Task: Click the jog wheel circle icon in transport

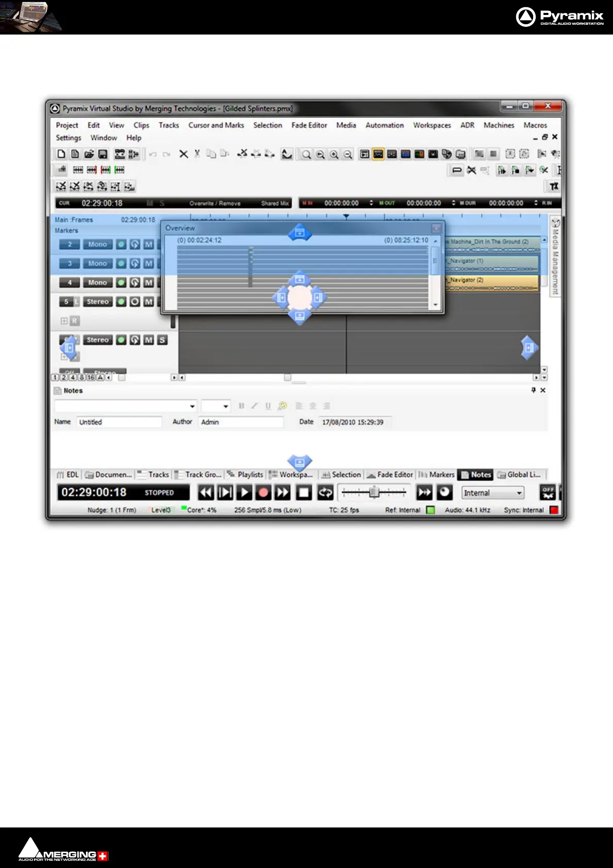Action: coord(445,492)
